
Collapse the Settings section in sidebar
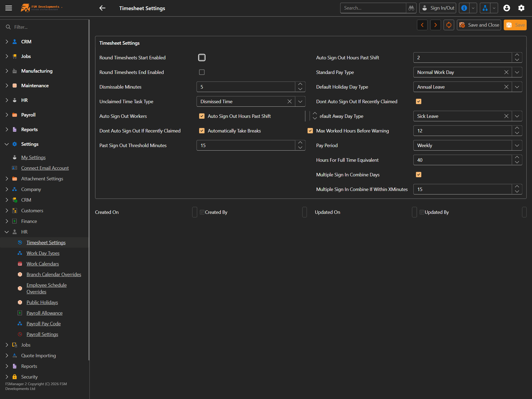coord(7,144)
